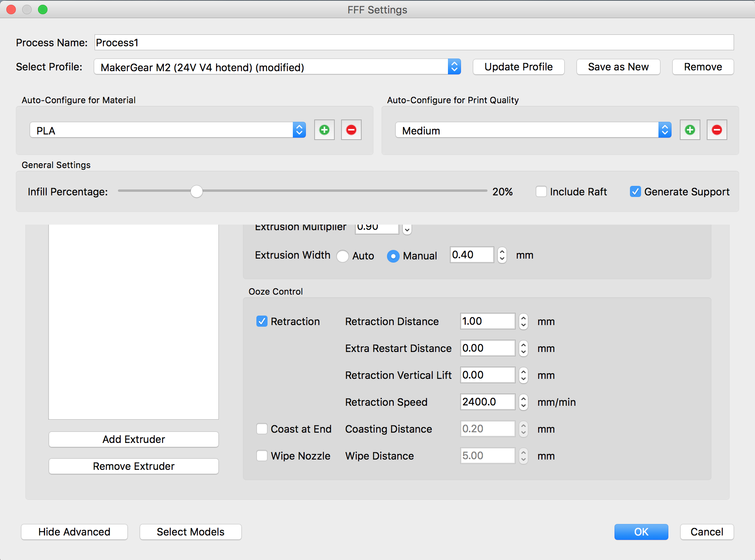Click the Hide Advanced button
The width and height of the screenshot is (755, 560).
coord(74,532)
